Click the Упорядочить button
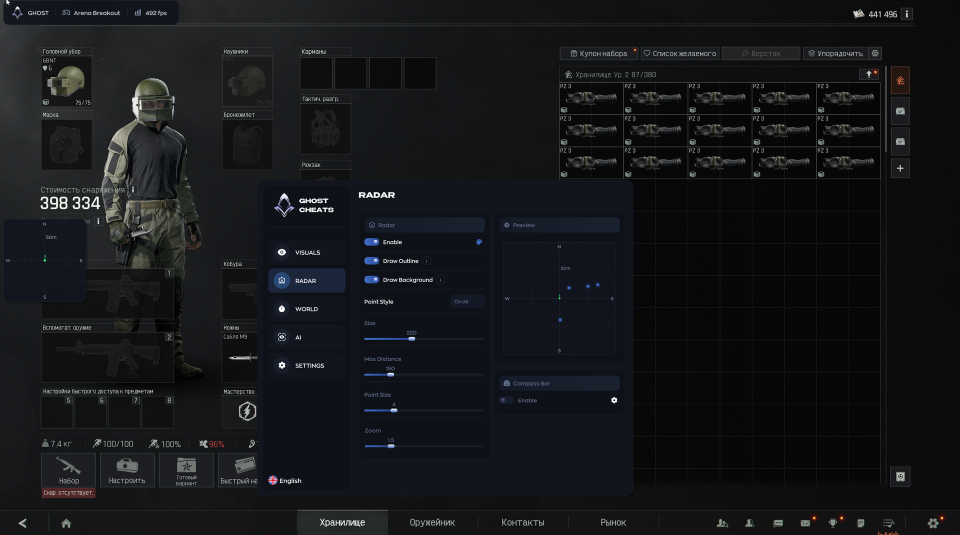Image resolution: width=960 pixels, height=535 pixels. point(835,53)
